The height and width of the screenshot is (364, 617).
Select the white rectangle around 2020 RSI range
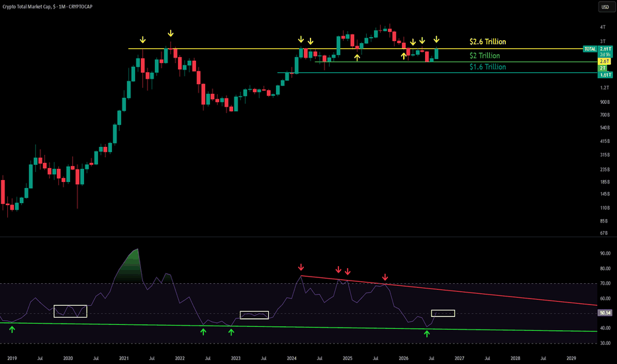(70, 311)
